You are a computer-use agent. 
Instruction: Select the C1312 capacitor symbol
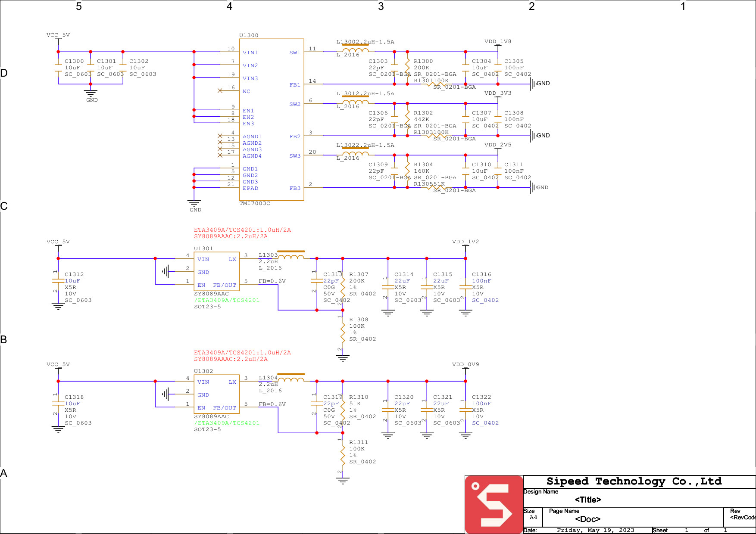pos(58,281)
